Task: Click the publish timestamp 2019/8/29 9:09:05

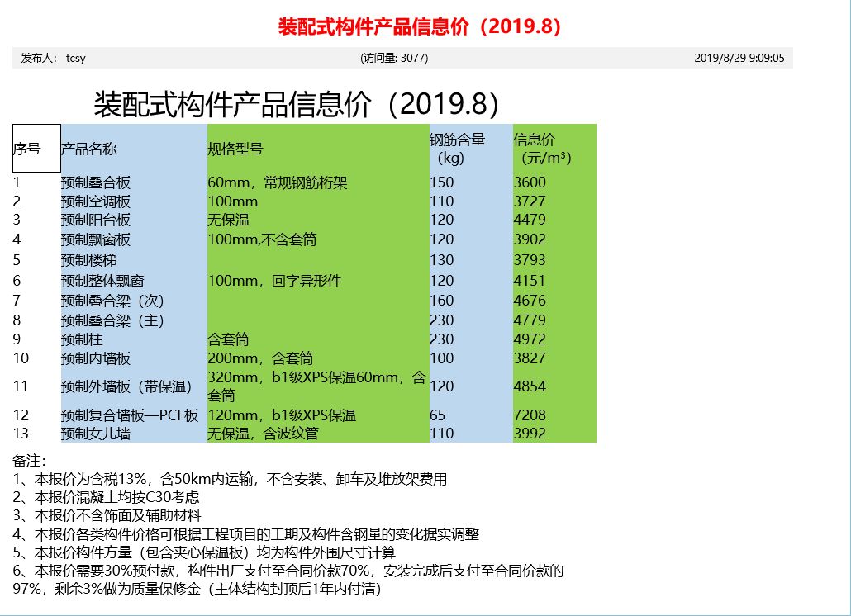Action: tap(739, 58)
